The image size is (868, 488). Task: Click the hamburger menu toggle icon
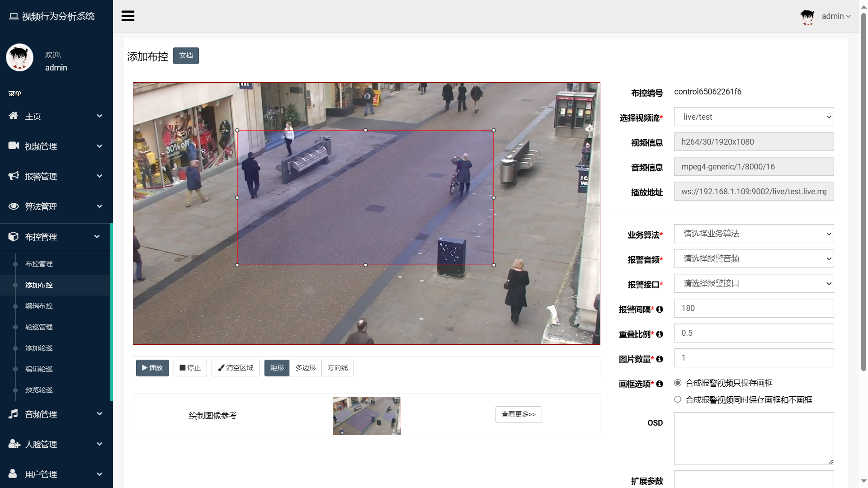128,16
